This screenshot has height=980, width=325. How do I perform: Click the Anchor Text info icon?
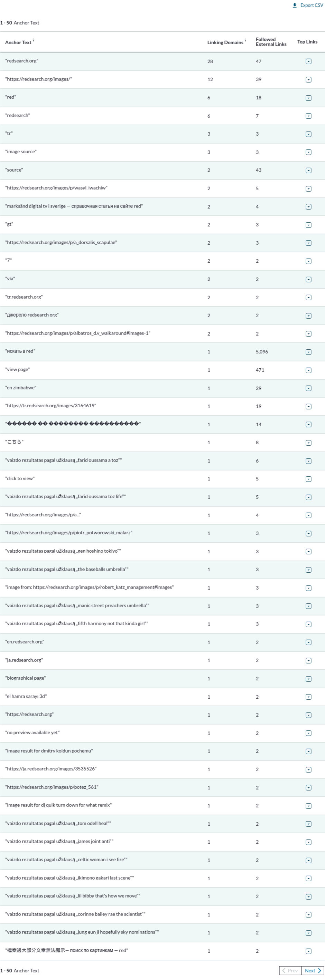[33, 40]
